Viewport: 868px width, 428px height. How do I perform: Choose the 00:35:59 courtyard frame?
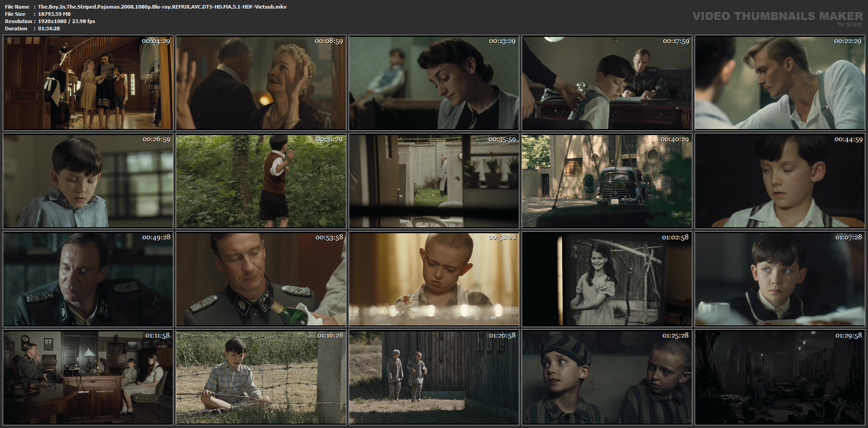(x=434, y=181)
